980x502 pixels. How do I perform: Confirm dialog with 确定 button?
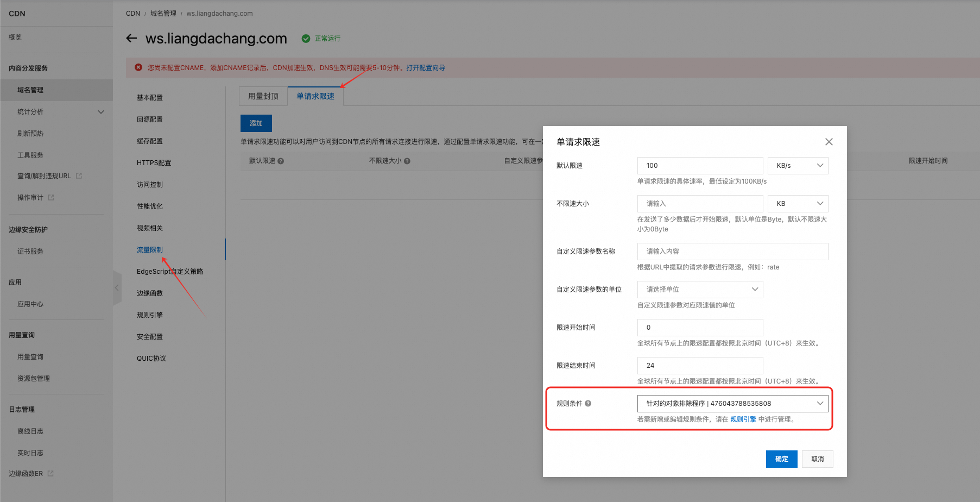pyautogui.click(x=782, y=459)
